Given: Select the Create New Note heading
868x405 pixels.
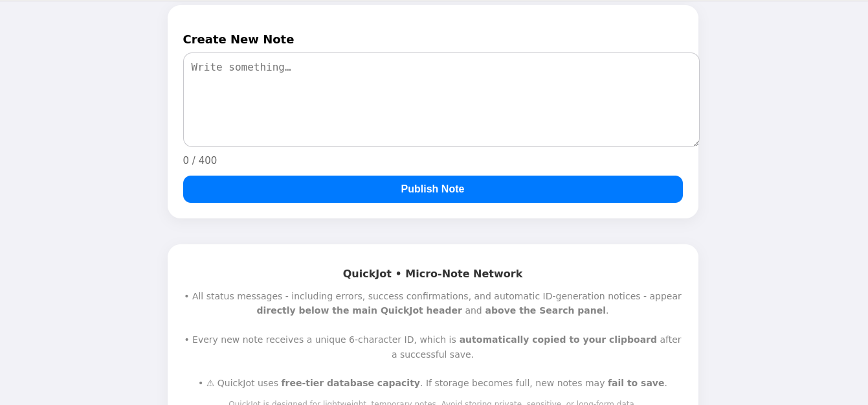Looking at the screenshot, I should [238, 40].
